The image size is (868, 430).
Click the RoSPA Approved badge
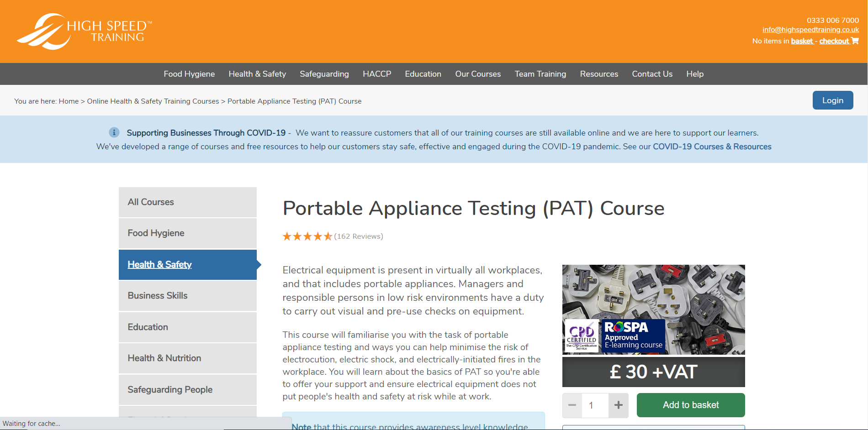pos(633,336)
